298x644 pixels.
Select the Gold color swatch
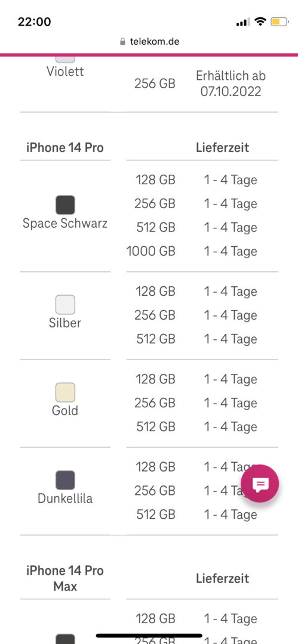click(65, 392)
